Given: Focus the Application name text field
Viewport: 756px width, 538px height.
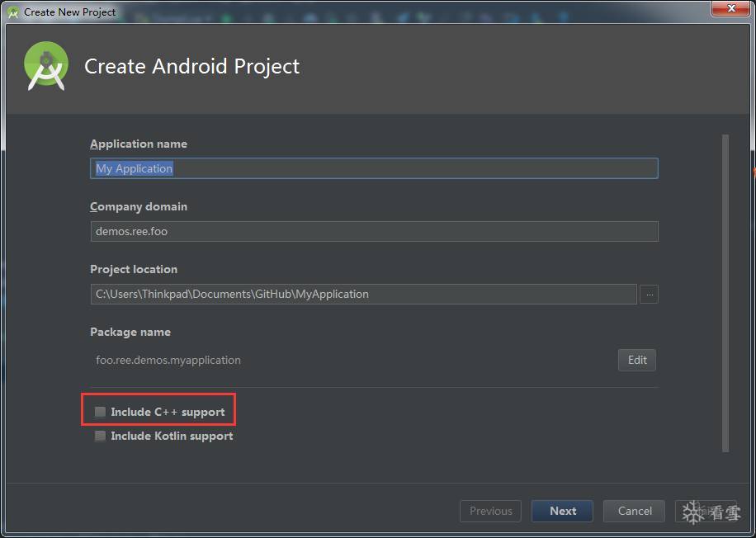Looking at the screenshot, I should click(374, 168).
